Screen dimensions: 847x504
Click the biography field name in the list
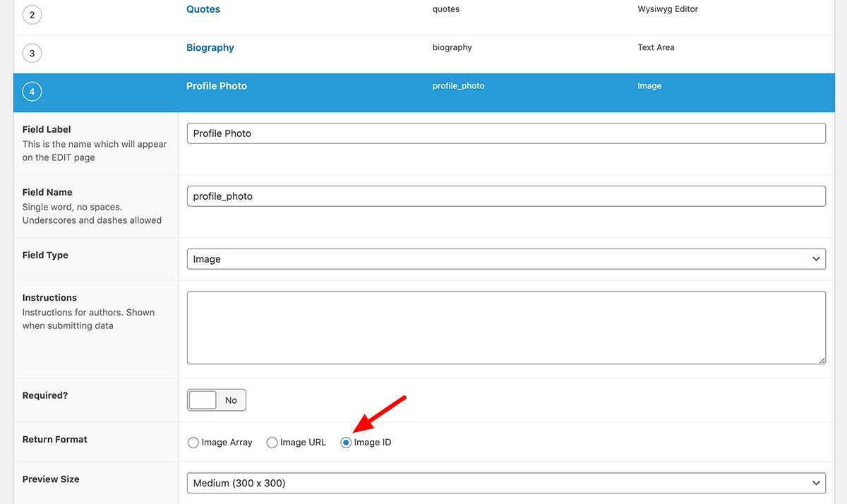[452, 47]
